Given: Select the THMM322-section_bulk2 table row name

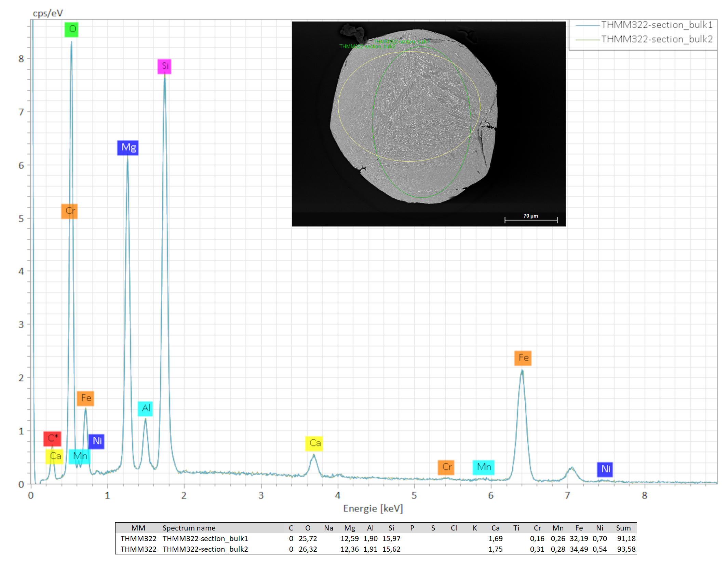Looking at the screenshot, I should point(205,549).
